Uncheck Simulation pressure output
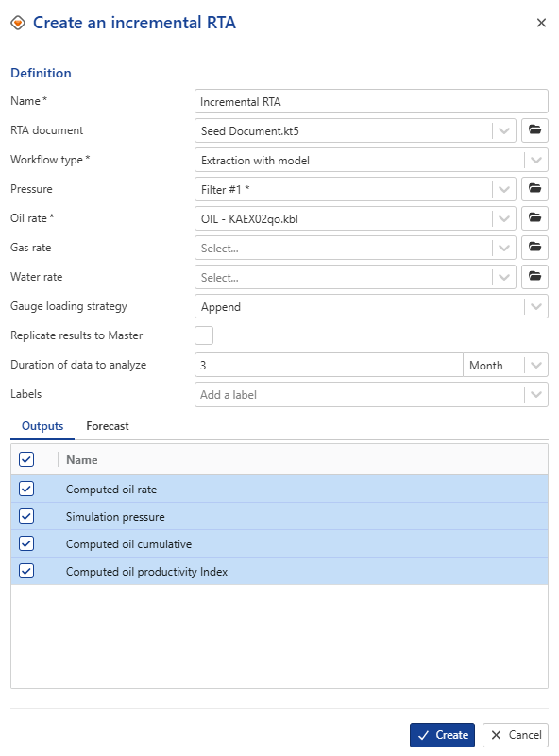This screenshot has height=756, width=559. click(x=26, y=516)
